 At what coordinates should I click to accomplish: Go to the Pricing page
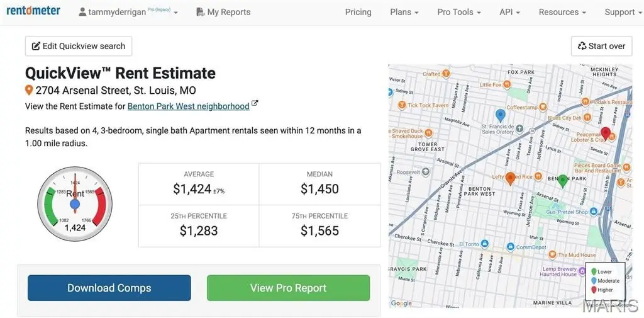click(358, 12)
